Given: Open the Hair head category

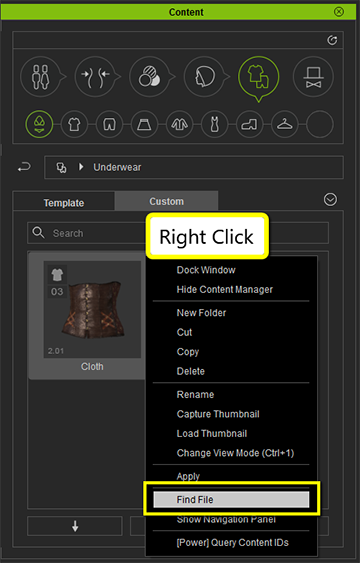Looking at the screenshot, I should [204, 76].
